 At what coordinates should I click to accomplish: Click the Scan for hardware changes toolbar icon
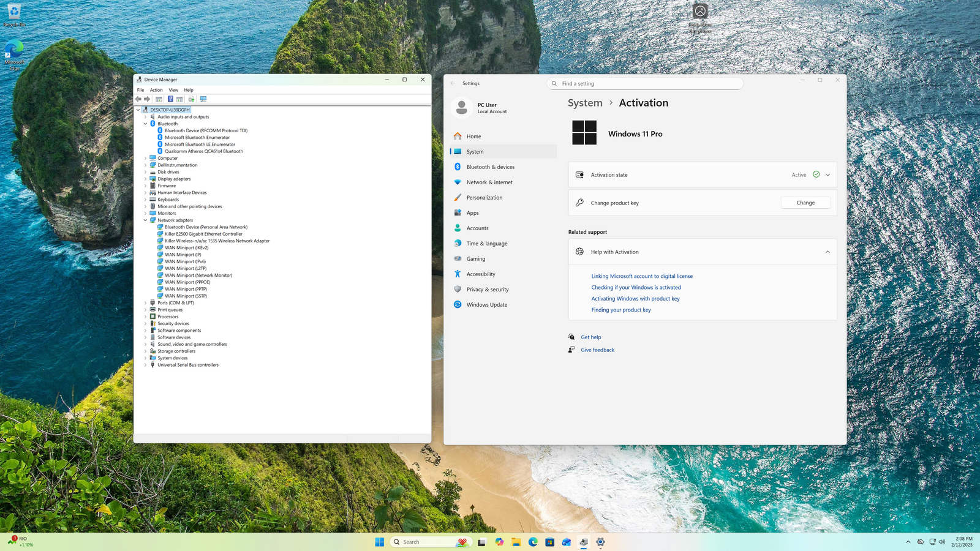pyautogui.click(x=203, y=99)
